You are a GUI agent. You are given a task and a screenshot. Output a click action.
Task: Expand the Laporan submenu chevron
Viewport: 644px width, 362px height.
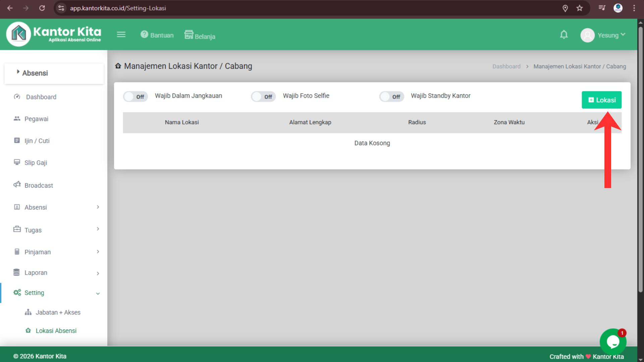(98, 273)
